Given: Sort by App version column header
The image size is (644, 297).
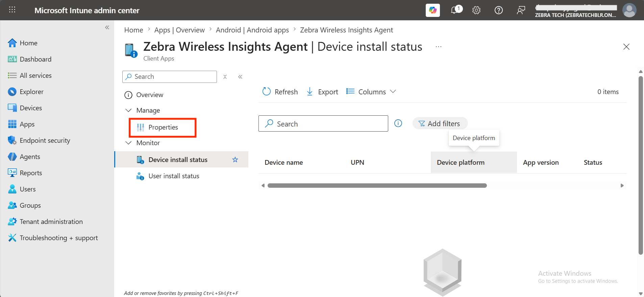Looking at the screenshot, I should [541, 162].
